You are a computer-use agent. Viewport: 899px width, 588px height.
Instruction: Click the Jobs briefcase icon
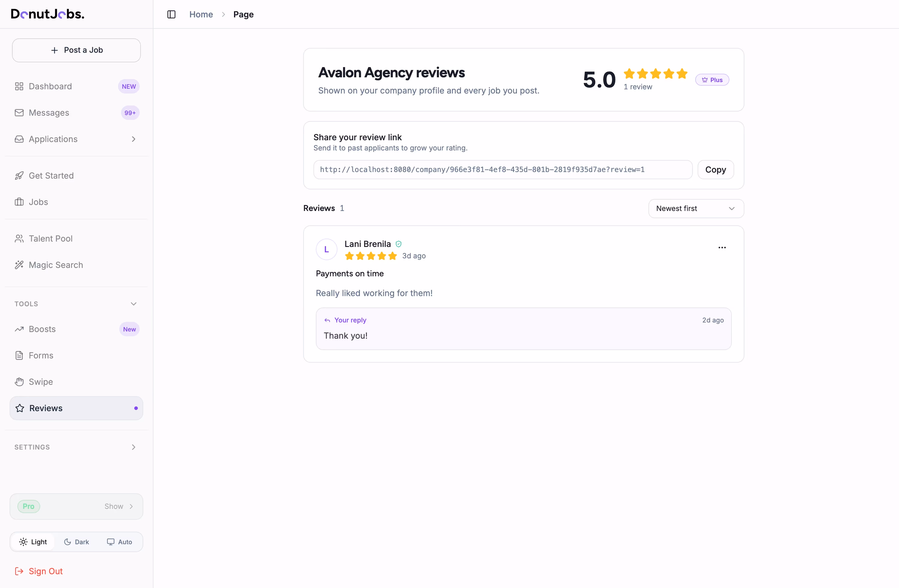click(x=19, y=202)
